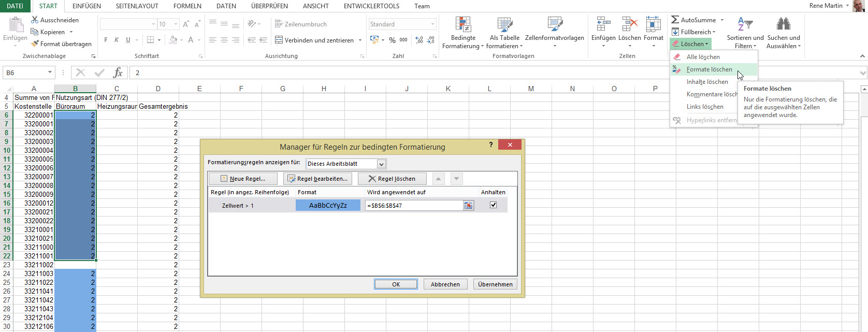Image resolution: width=868 pixels, height=332 pixels.
Task: Open the Dieses Arbeitsblatt dropdown
Action: coord(382,164)
